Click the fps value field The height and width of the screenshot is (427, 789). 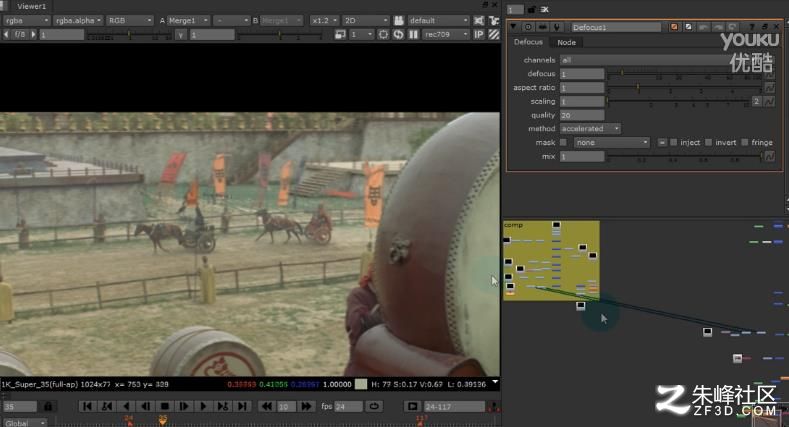pos(348,406)
